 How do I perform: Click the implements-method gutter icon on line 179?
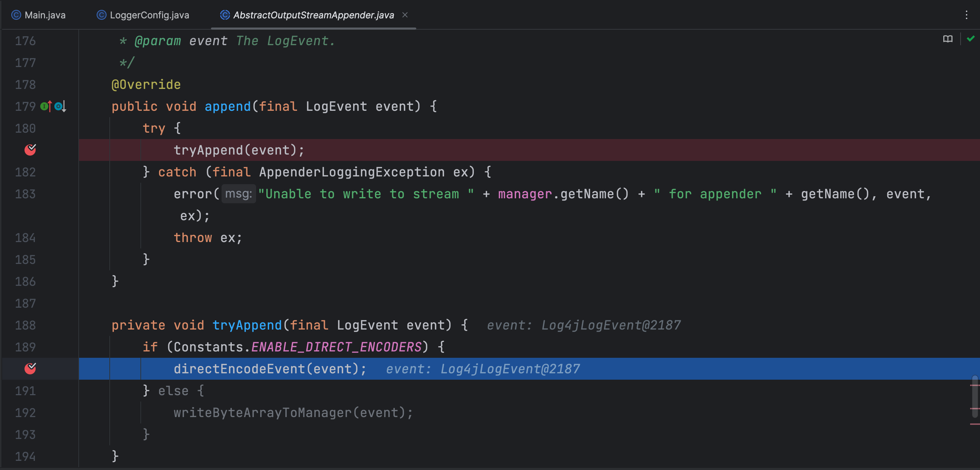coord(47,106)
